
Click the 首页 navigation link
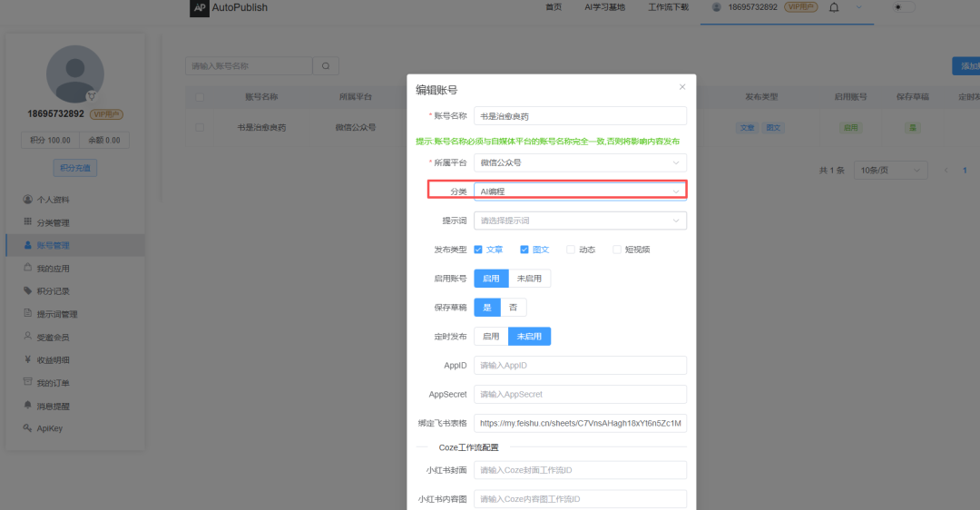coord(554,7)
